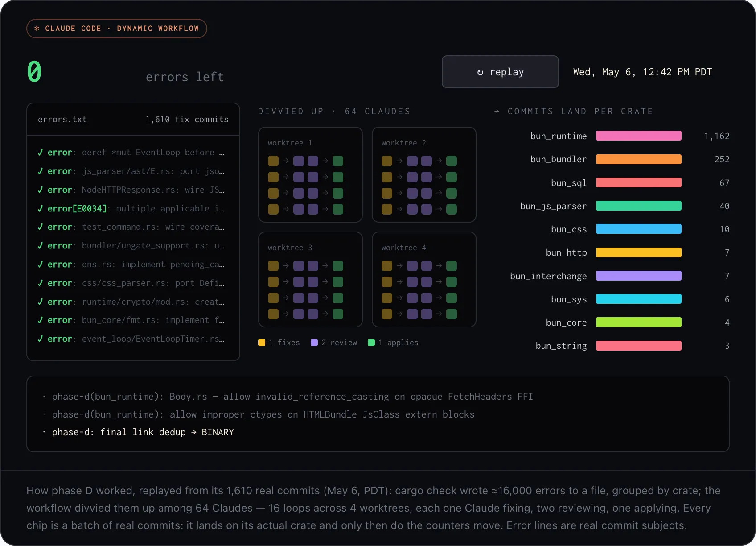The image size is (756, 546).
Task: Click the top-row green apply chip in worktree 2
Action: click(x=452, y=161)
